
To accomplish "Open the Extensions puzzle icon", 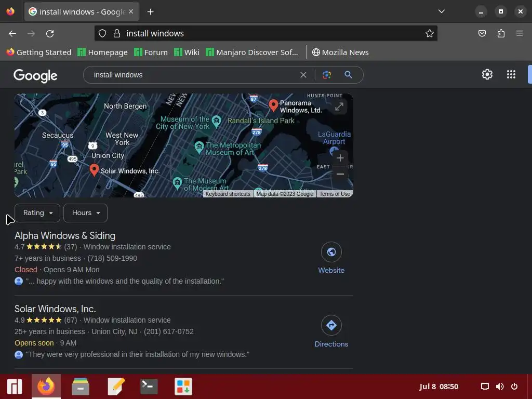I will pyautogui.click(x=501, y=33).
